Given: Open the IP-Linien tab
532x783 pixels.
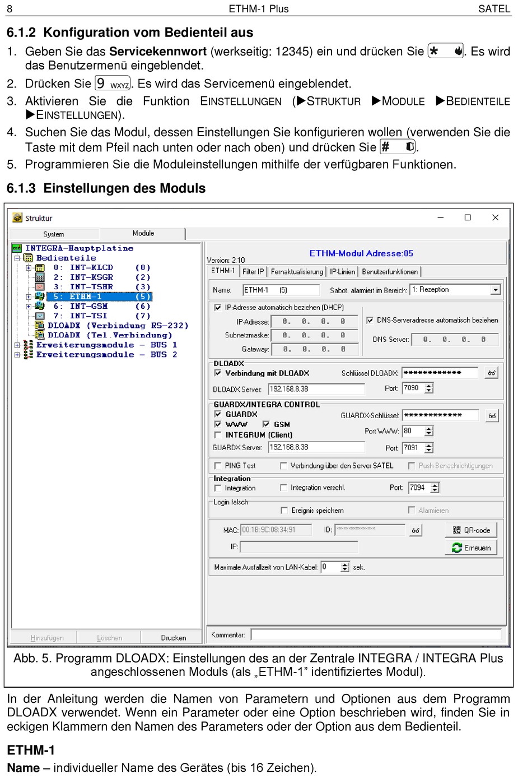Looking at the screenshot, I should tap(342, 272).
